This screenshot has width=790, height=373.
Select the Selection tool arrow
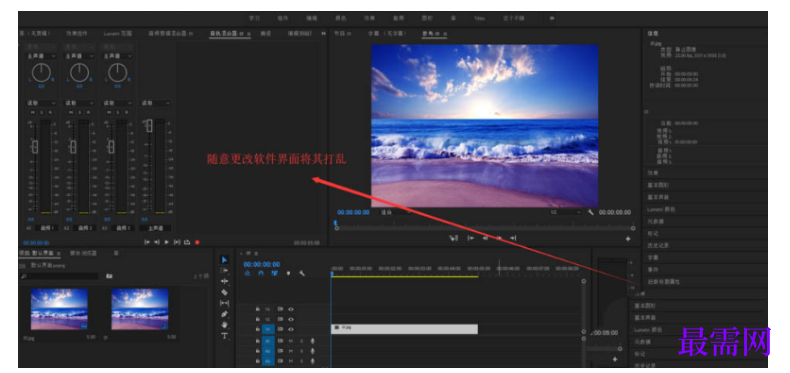225,260
